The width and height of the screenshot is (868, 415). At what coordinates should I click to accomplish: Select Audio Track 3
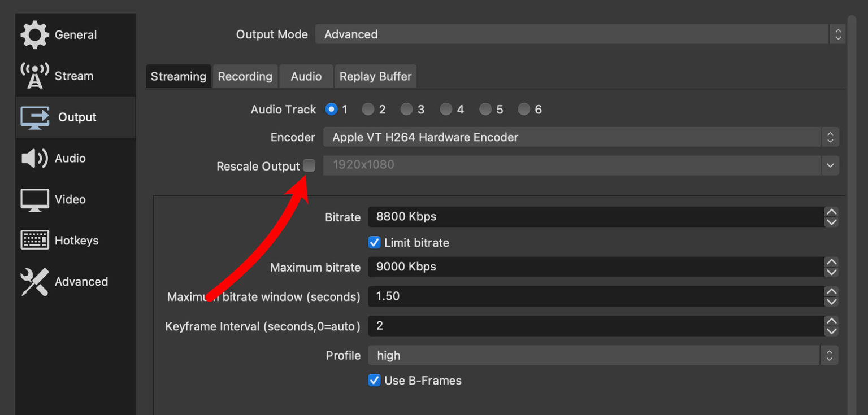[x=408, y=109]
